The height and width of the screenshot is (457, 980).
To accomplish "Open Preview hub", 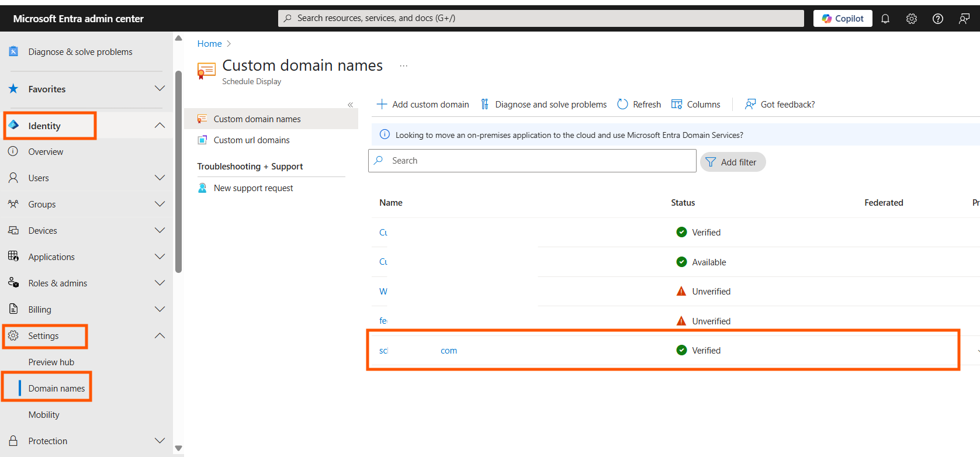I will click(51, 362).
